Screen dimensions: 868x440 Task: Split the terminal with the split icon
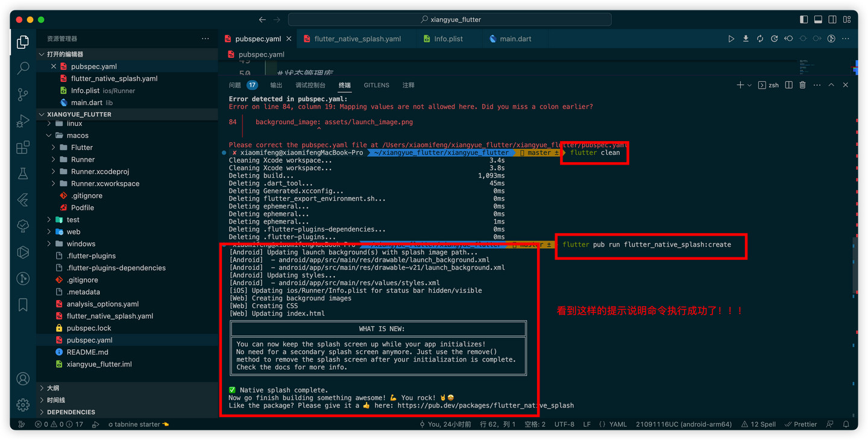click(x=790, y=85)
